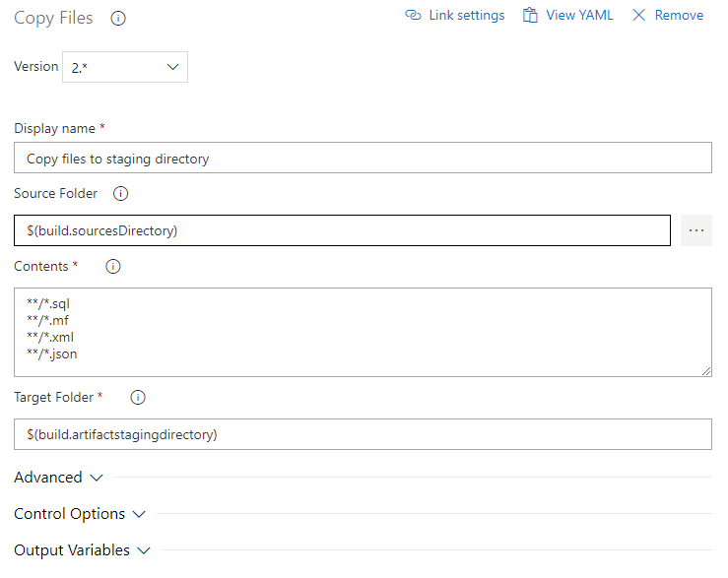Expand the Output Variables section

point(82,550)
